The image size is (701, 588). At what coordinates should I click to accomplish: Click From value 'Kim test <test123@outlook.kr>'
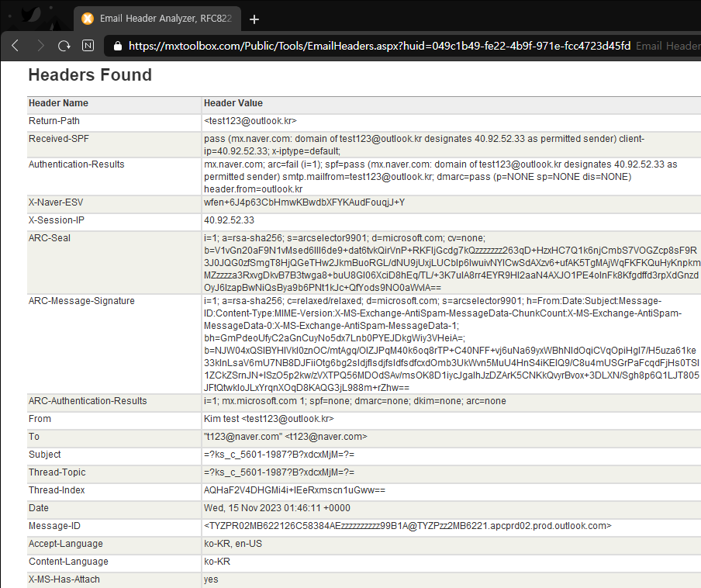pos(268,419)
